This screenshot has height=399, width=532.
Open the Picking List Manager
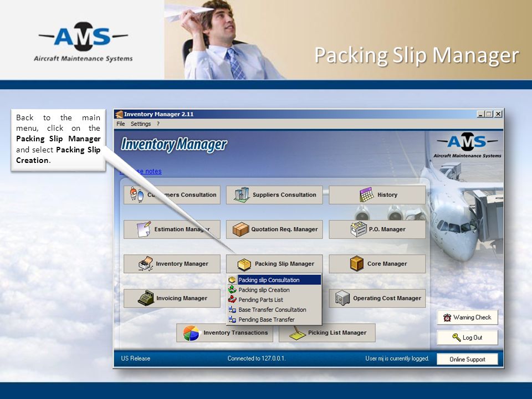tap(327, 333)
